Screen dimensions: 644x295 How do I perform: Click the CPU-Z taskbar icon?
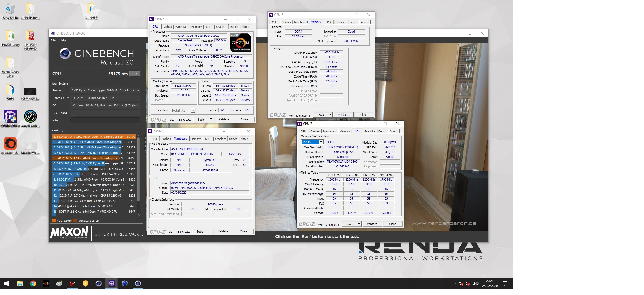pyautogui.click(x=112, y=283)
